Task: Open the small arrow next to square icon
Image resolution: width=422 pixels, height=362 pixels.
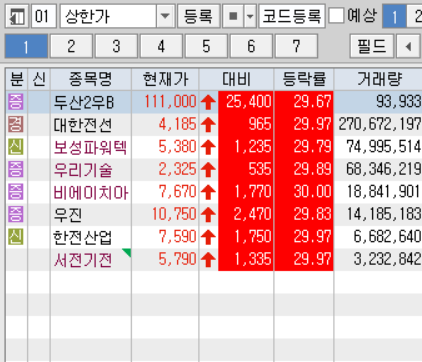Action: click(250, 16)
